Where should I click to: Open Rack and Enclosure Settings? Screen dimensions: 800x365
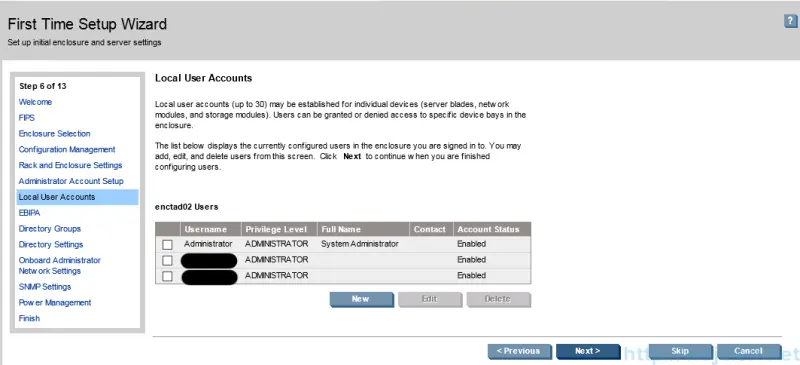click(x=70, y=165)
